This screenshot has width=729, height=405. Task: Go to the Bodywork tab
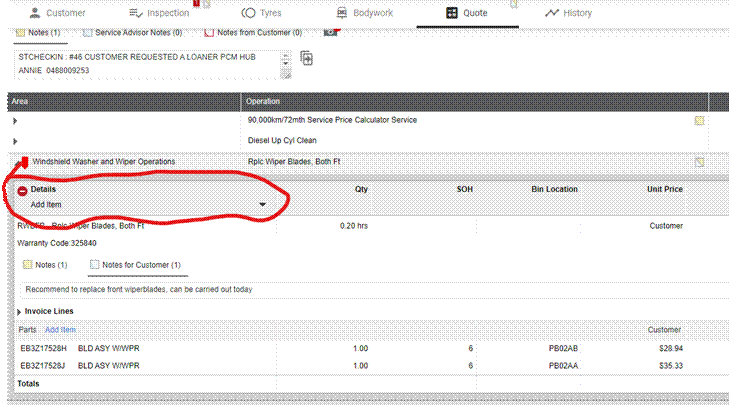365,13
